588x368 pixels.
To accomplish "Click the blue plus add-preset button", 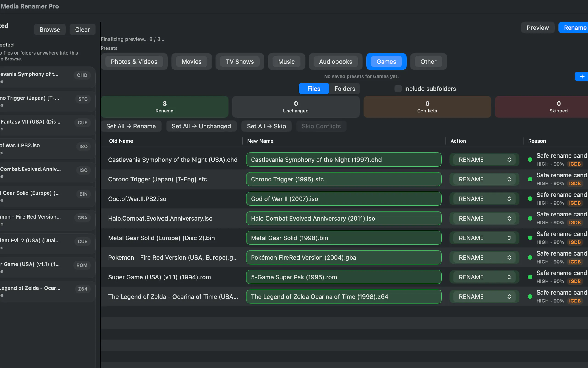I will pyautogui.click(x=582, y=76).
